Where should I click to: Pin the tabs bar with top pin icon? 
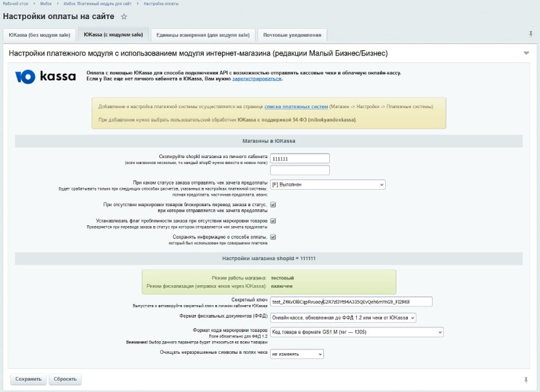(531, 34)
